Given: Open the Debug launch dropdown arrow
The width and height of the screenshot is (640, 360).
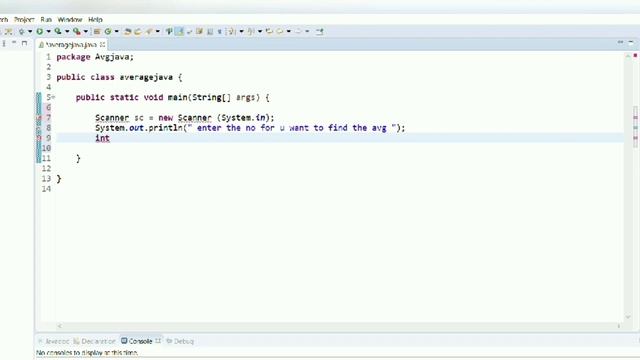Looking at the screenshot, I should (30, 31).
